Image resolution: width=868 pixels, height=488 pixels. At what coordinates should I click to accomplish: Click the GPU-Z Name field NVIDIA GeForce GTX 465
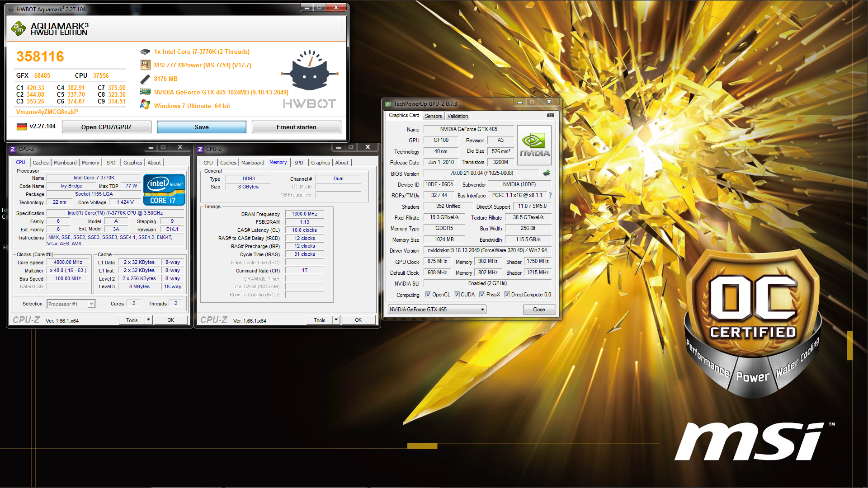coord(468,129)
